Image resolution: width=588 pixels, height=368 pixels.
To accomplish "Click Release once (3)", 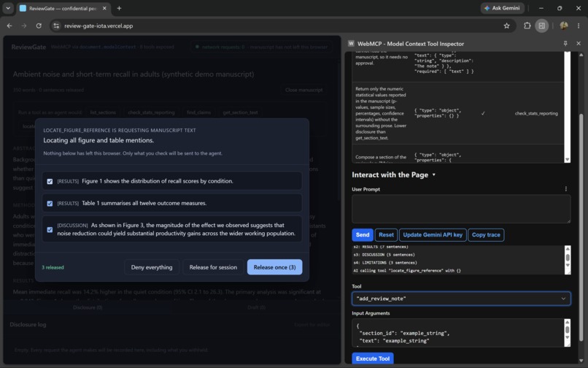I will tap(274, 267).
